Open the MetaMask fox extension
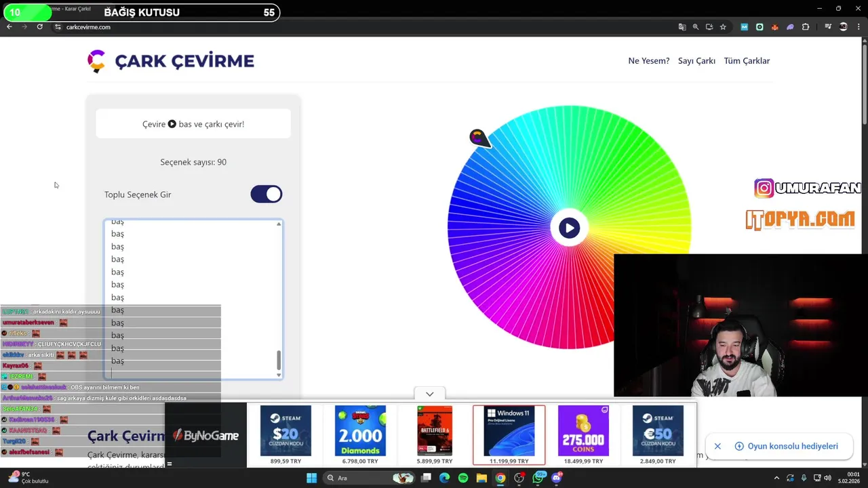 774,27
